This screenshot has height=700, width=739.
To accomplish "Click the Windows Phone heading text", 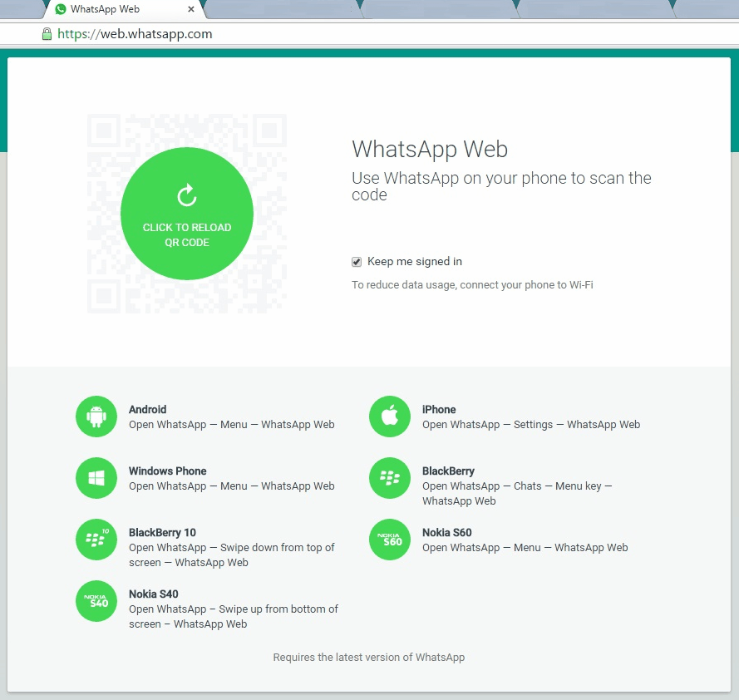I will click(168, 471).
